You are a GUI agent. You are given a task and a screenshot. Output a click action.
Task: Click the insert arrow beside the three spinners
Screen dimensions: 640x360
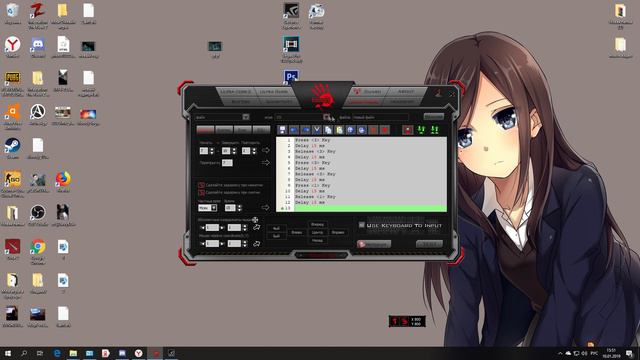265,151
